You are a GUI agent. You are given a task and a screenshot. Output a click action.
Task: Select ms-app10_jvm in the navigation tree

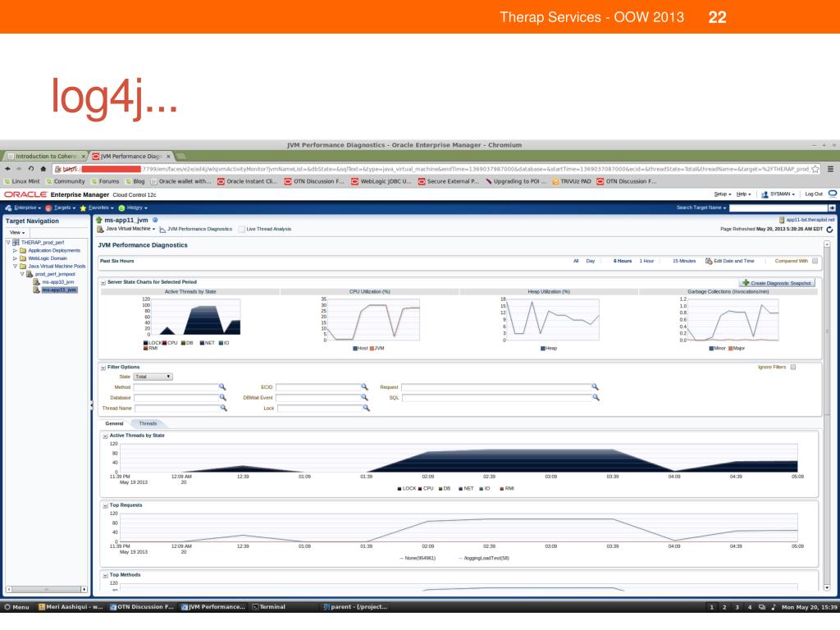[58, 282]
